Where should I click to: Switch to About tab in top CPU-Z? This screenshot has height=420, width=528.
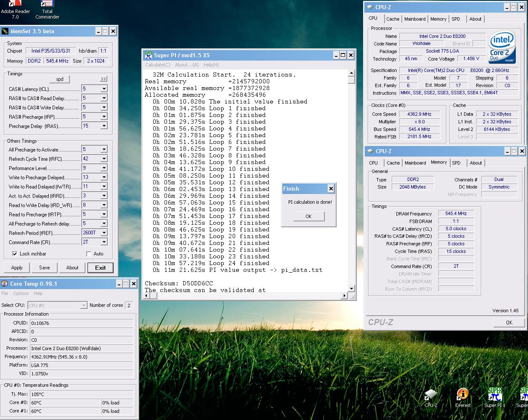coord(475,19)
